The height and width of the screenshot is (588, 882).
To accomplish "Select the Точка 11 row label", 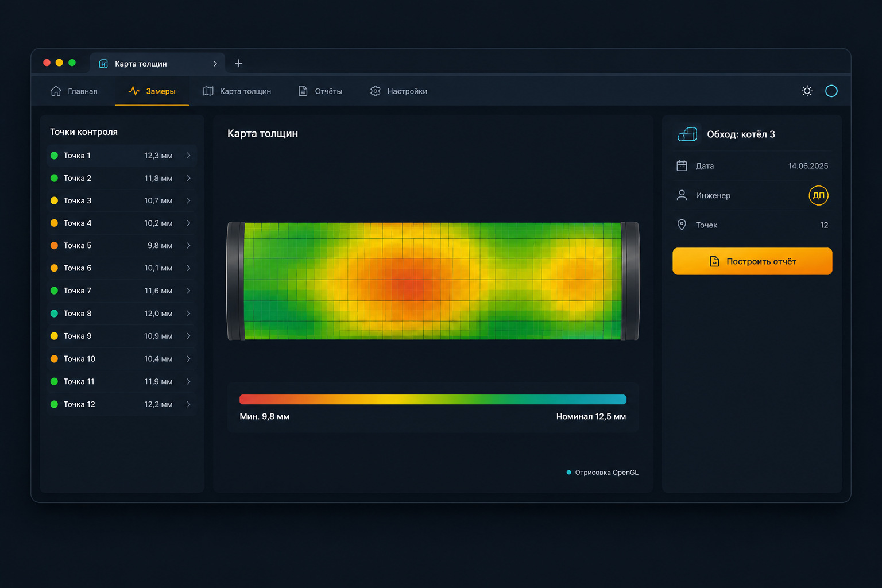I will point(79,381).
